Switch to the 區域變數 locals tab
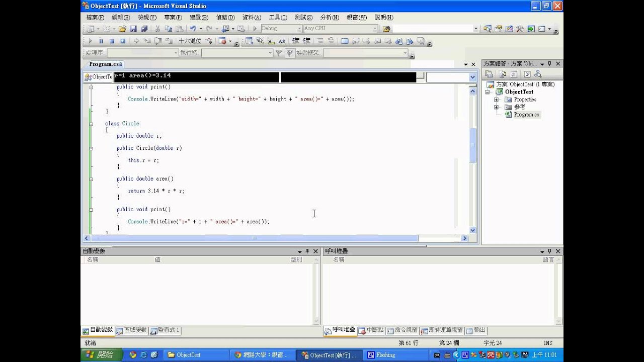 132,330
